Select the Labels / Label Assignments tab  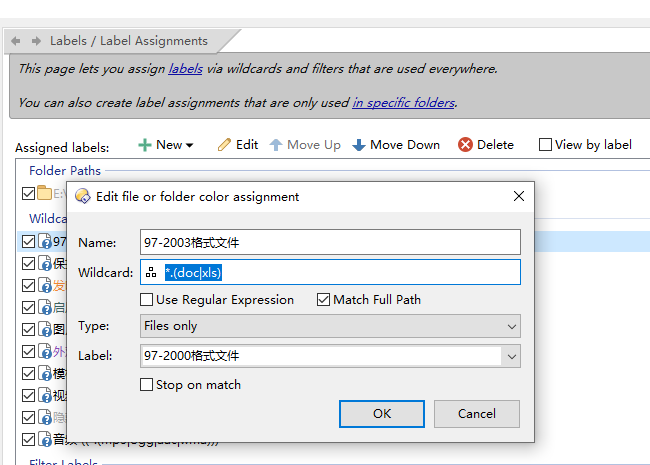coord(128,41)
